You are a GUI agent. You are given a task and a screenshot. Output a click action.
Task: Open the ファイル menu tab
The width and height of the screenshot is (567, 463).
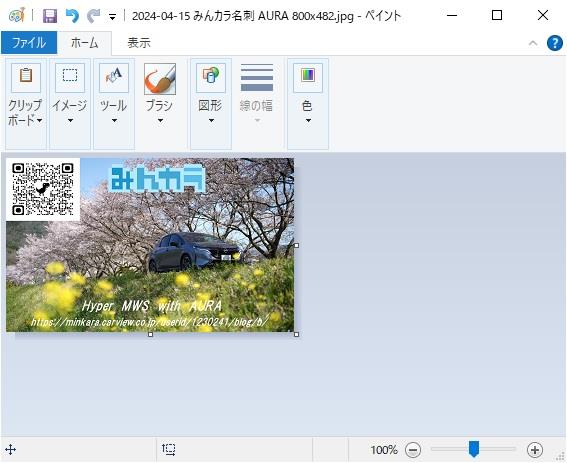click(x=29, y=43)
